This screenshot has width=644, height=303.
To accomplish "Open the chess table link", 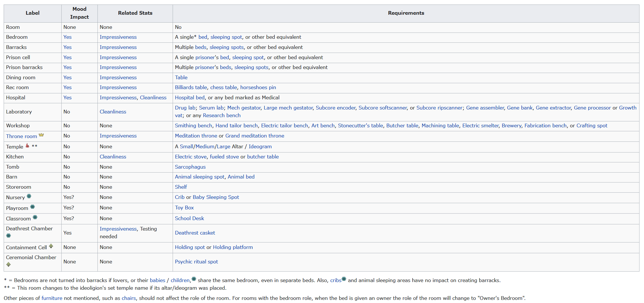I will 224,87.
